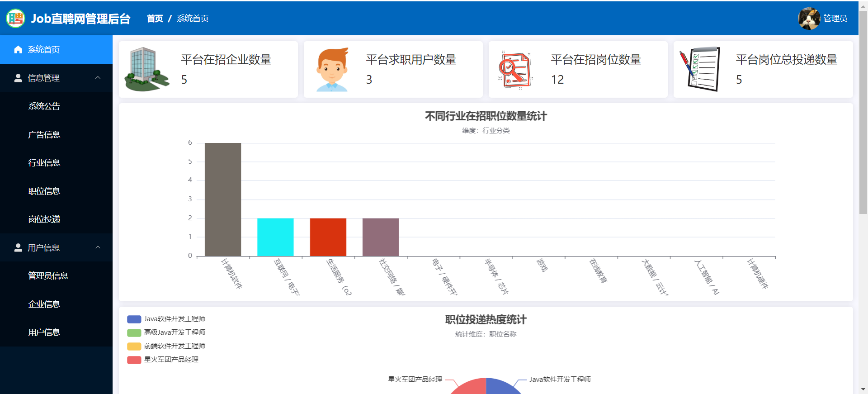Screen dimensions: 868x394
Task: Toggle 前端软件开发工程师 legend swatch
Action: pyautogui.click(x=134, y=347)
